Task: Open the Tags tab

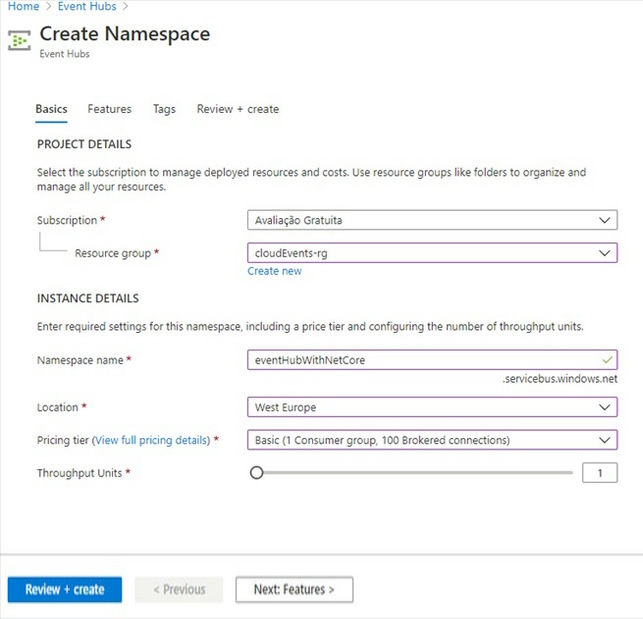Action: pyautogui.click(x=164, y=109)
